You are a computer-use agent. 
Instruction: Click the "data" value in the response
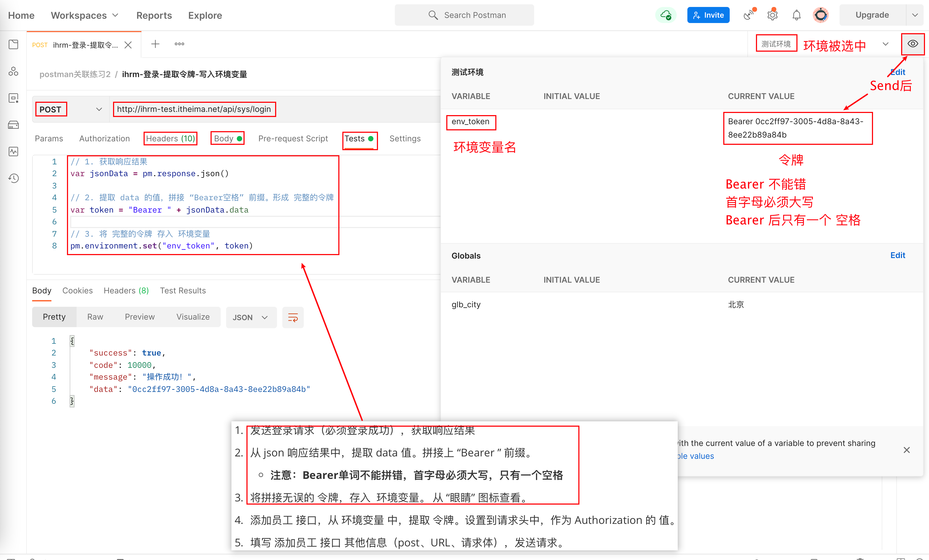tap(219, 389)
